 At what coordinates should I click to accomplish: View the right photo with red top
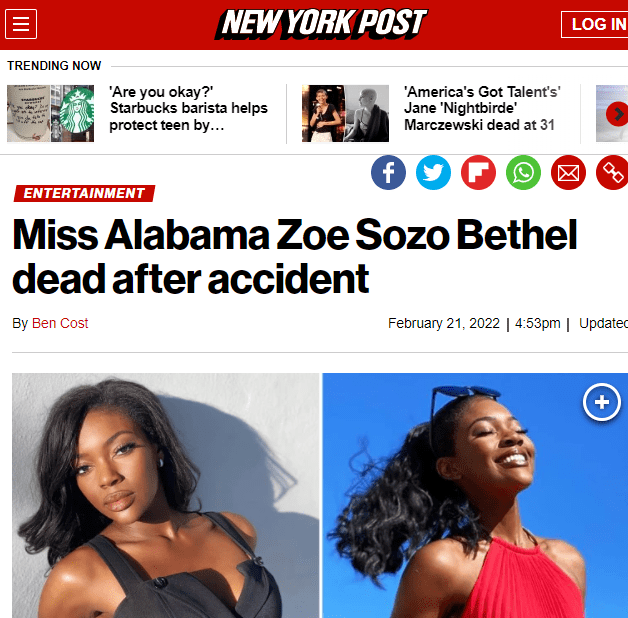pos(475,495)
